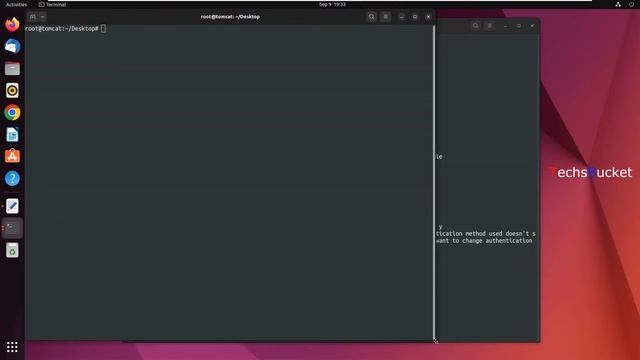Open the Help icon in the dock
The width and height of the screenshot is (640, 360).
pos(12,178)
